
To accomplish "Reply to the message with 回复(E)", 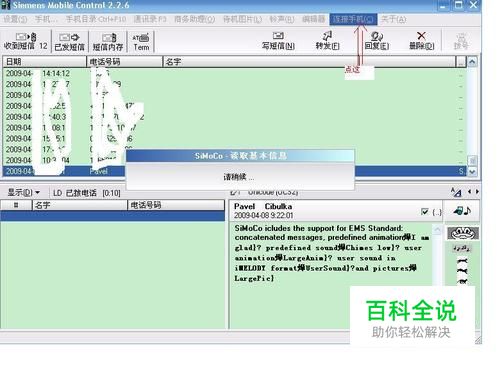I will click(377, 41).
